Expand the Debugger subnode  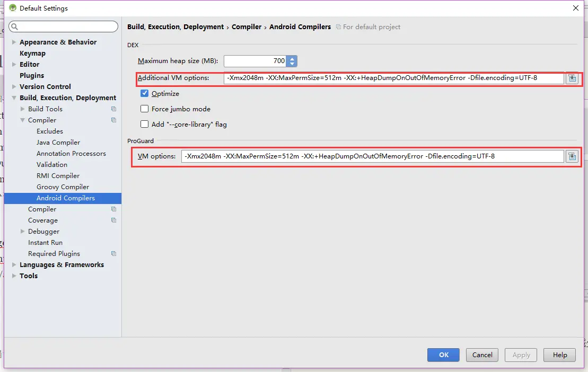(x=22, y=232)
